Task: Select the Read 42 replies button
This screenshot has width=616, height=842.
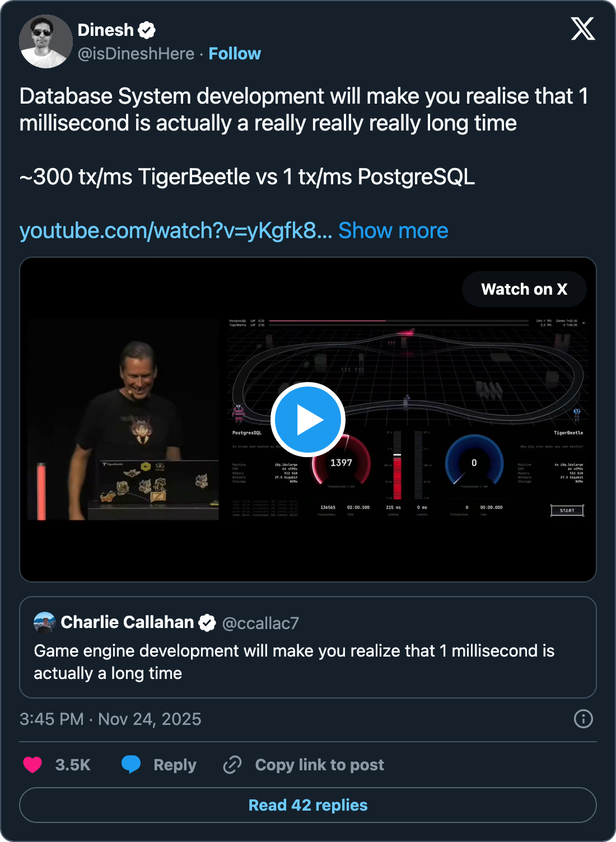Action: point(308,805)
